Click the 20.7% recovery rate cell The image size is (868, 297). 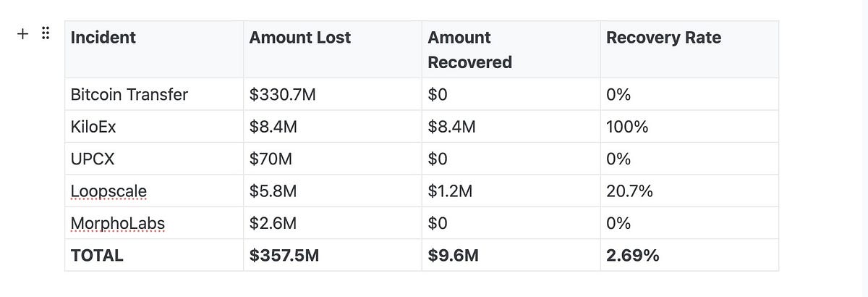689,191
